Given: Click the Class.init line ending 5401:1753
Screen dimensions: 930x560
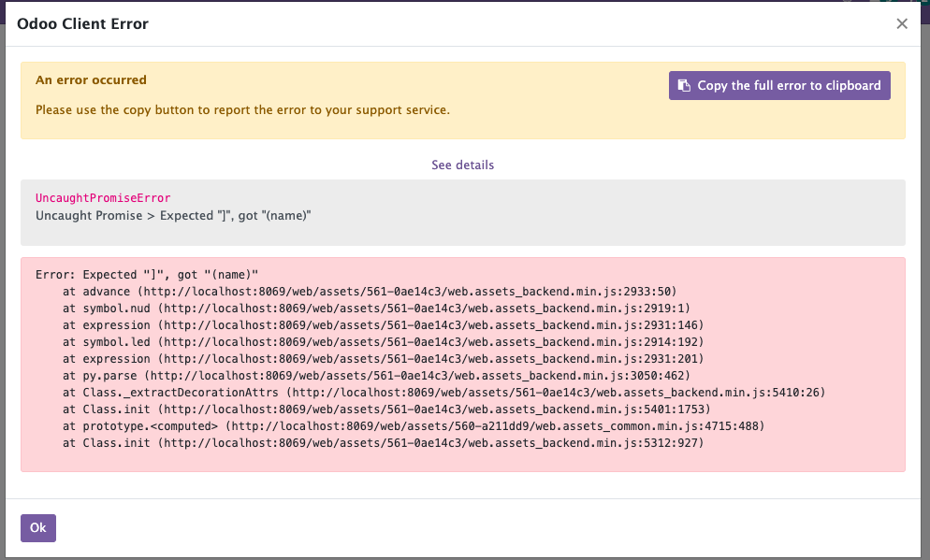Looking at the screenshot, I should (386, 409).
